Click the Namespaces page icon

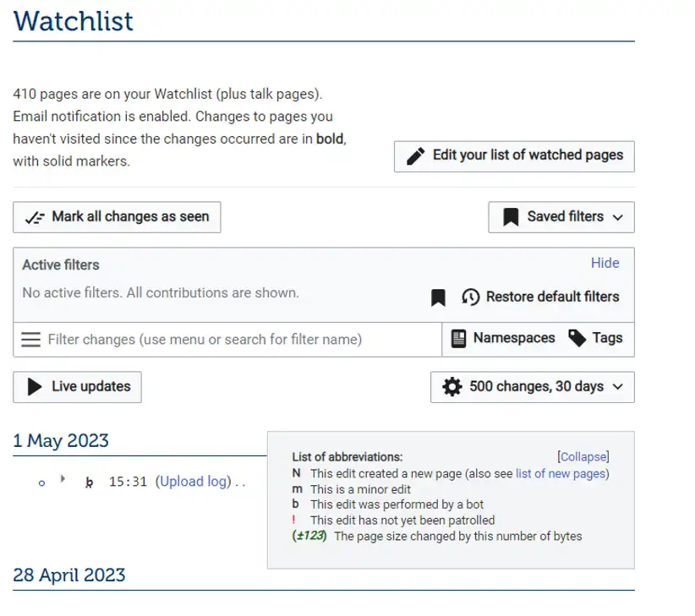coord(459,338)
